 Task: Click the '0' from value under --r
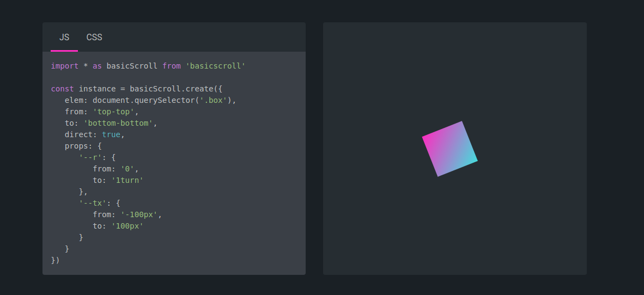coord(127,169)
